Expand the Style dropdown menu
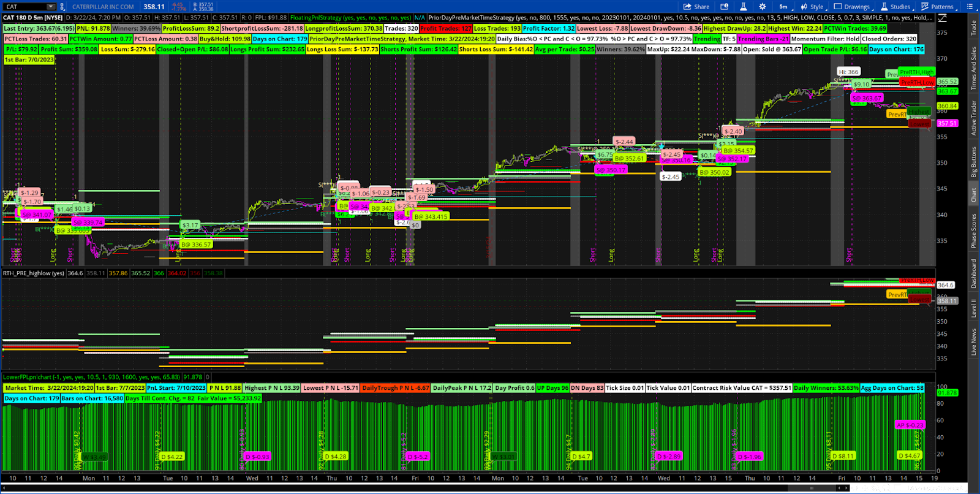 click(812, 7)
